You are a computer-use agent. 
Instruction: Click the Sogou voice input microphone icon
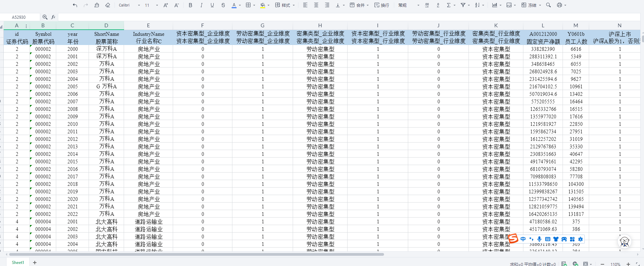[x=539, y=239]
